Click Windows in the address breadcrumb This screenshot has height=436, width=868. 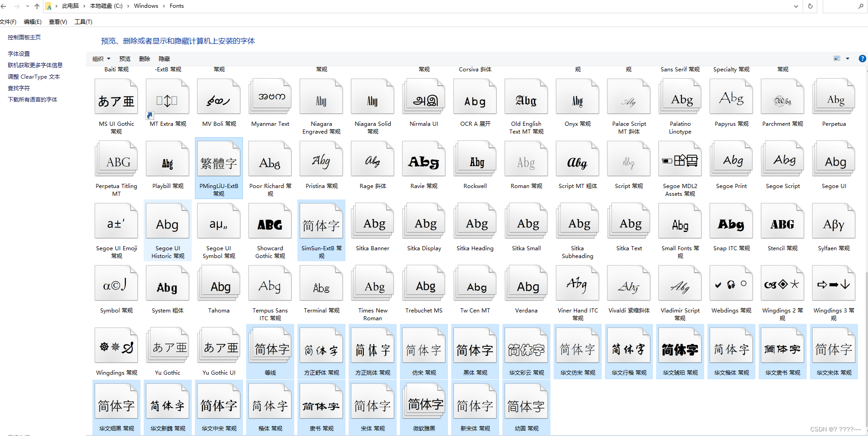tap(146, 6)
